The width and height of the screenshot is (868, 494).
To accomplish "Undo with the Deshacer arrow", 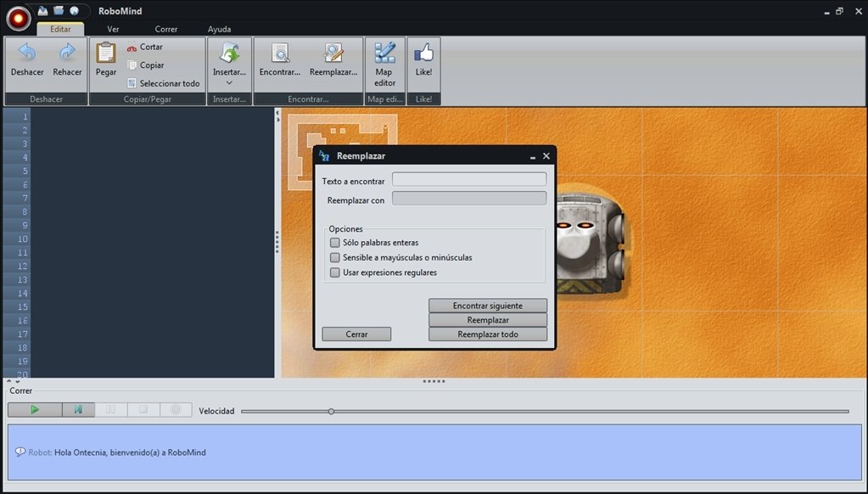I will point(27,53).
